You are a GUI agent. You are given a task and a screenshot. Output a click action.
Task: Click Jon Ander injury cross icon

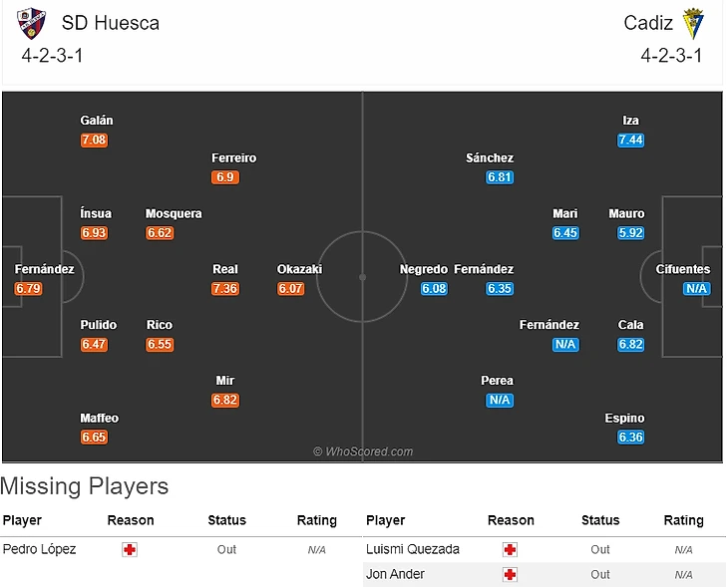[x=510, y=574]
